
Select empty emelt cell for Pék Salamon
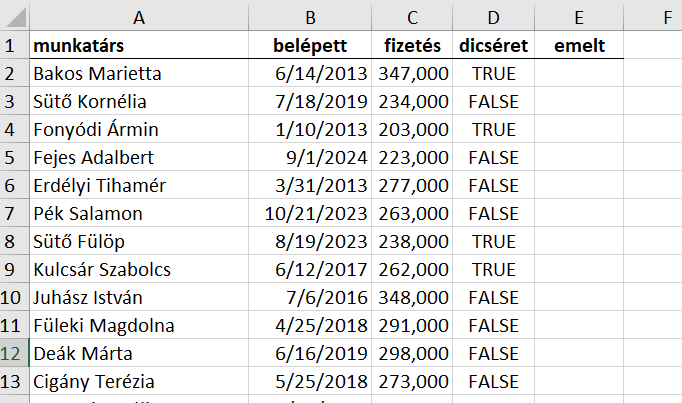pos(579,213)
